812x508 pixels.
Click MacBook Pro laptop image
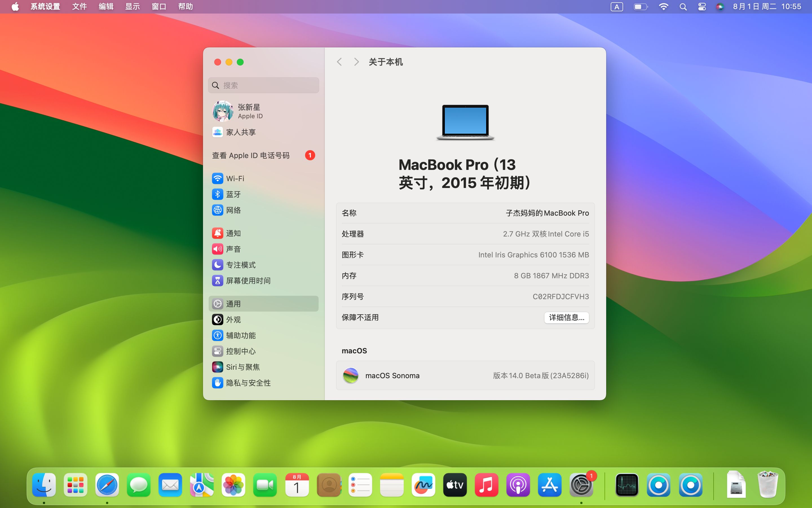pyautogui.click(x=465, y=122)
